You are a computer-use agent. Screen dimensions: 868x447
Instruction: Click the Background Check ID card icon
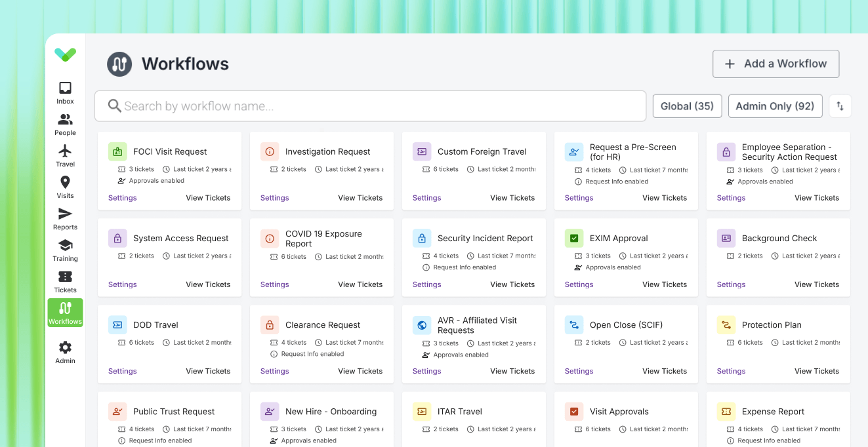point(726,238)
